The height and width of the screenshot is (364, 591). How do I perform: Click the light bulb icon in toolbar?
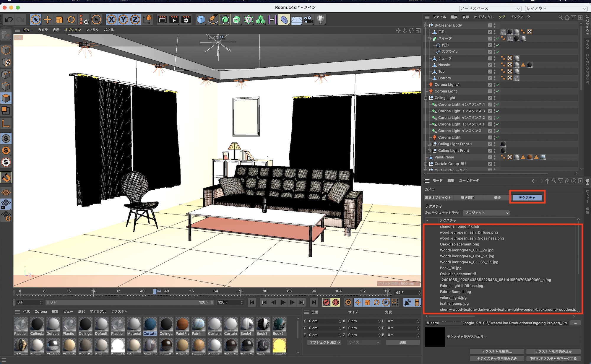click(320, 20)
